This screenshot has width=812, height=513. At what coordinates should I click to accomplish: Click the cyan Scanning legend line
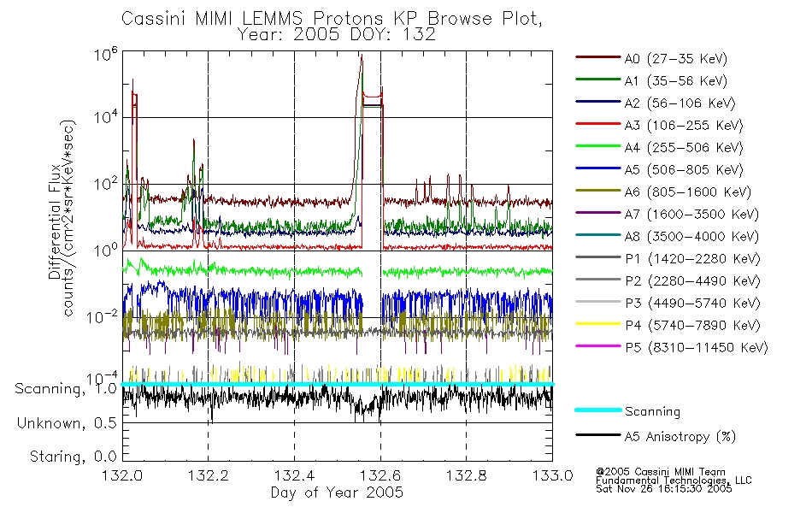point(598,410)
